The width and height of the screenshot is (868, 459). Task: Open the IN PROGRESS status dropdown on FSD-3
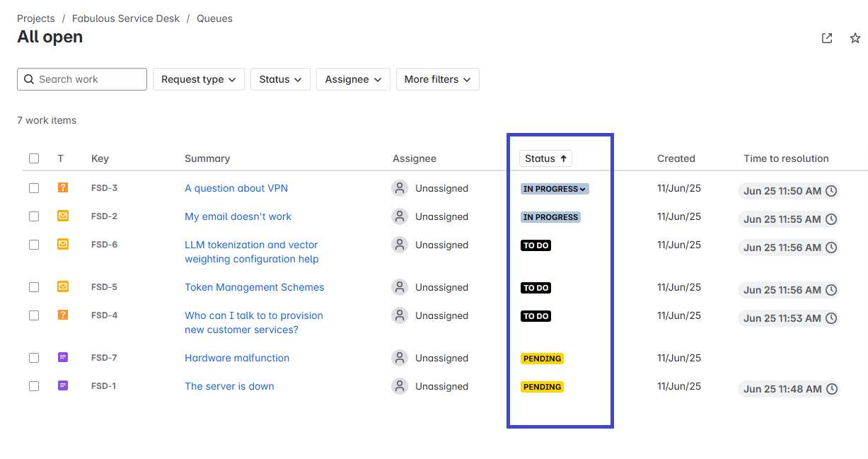(x=554, y=188)
